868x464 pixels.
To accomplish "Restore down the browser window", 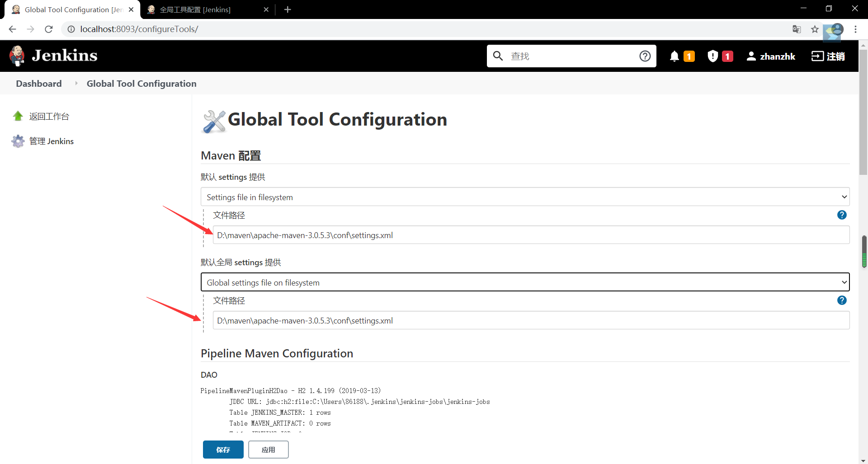I will (829, 8).
